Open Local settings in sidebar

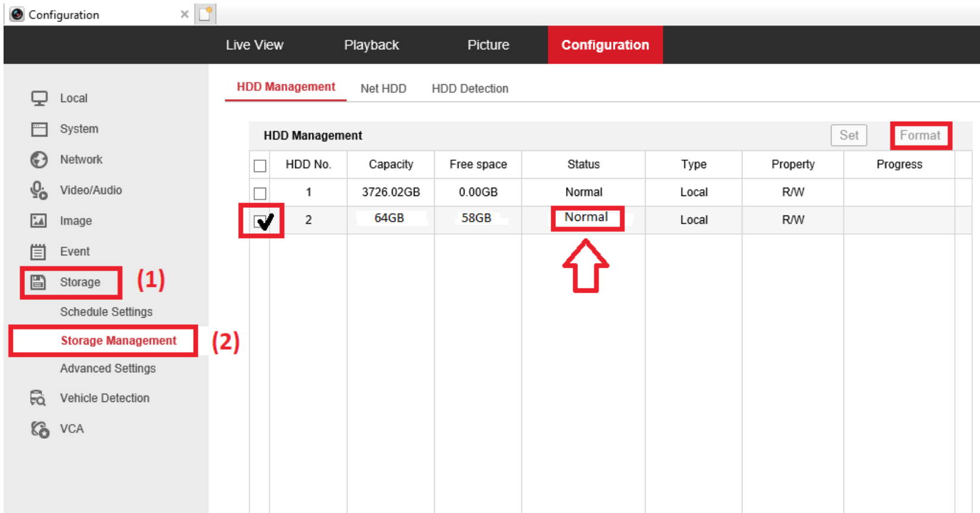click(x=74, y=99)
